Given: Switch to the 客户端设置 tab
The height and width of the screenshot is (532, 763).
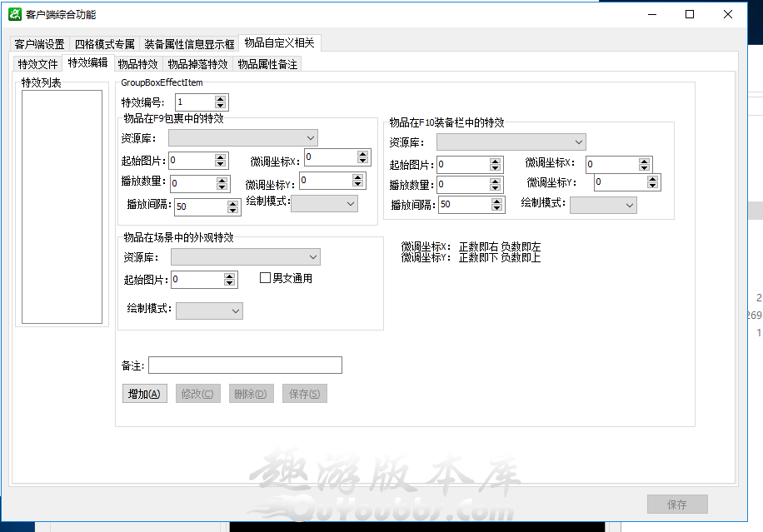Looking at the screenshot, I should 39,44.
